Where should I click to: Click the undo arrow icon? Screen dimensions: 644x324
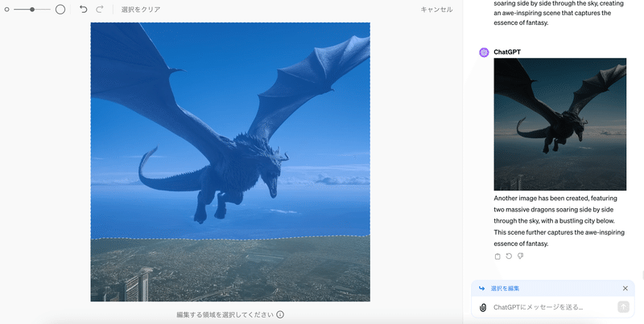click(x=84, y=9)
